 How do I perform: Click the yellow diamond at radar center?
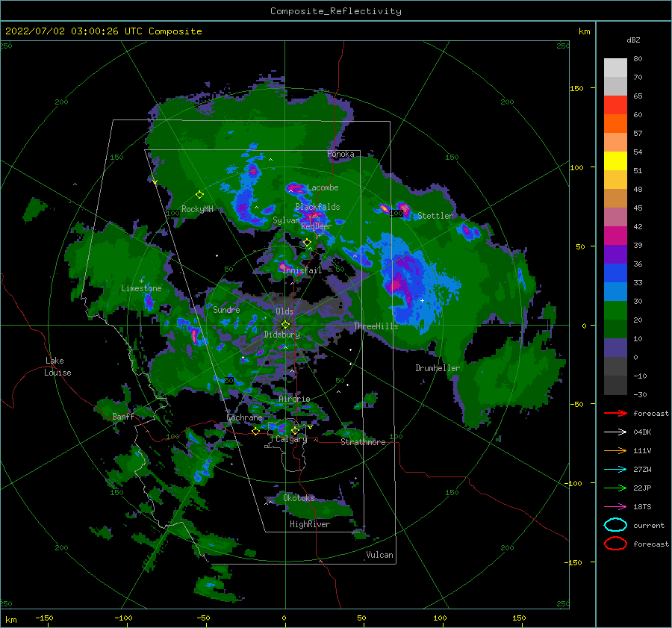285,325
